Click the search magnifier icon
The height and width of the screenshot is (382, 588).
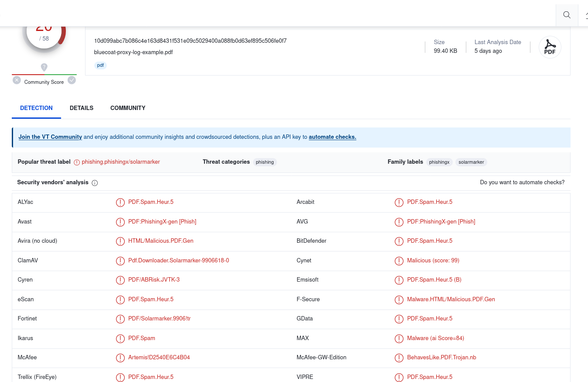(x=567, y=15)
